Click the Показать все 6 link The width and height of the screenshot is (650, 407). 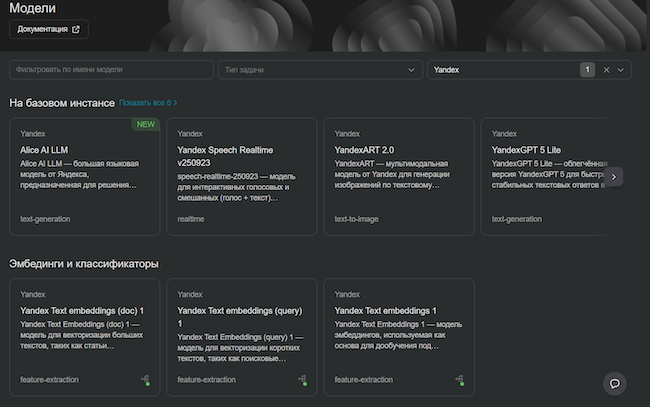tap(148, 103)
